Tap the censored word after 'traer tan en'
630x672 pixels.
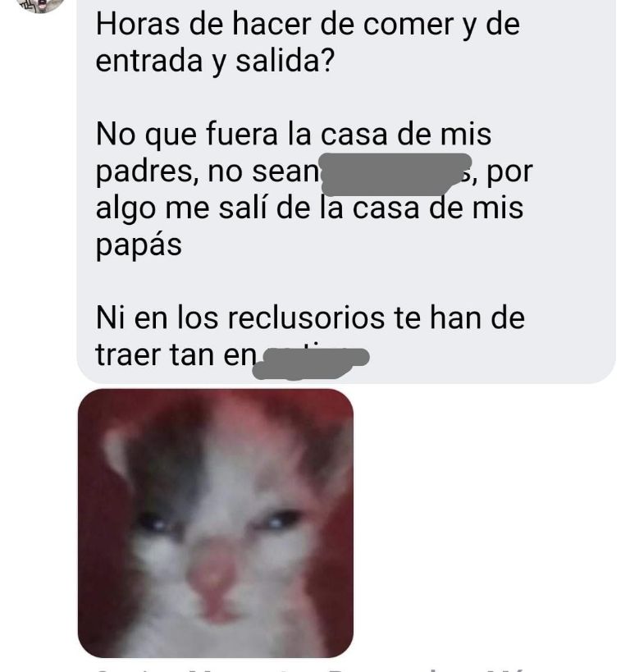pos(311,363)
